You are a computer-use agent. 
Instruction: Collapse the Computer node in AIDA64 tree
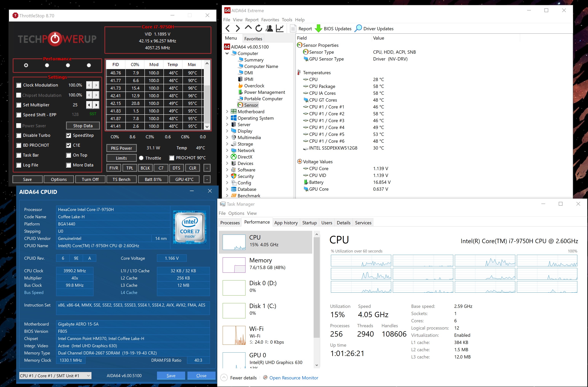click(x=227, y=53)
